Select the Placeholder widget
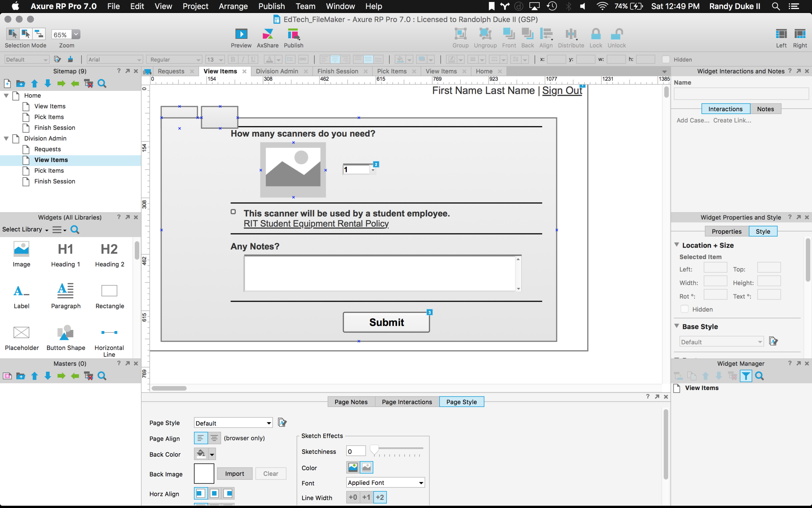Image resolution: width=812 pixels, height=508 pixels. [x=21, y=338]
